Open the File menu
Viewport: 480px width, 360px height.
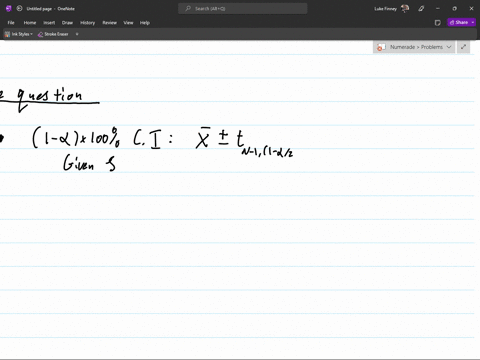(11, 23)
